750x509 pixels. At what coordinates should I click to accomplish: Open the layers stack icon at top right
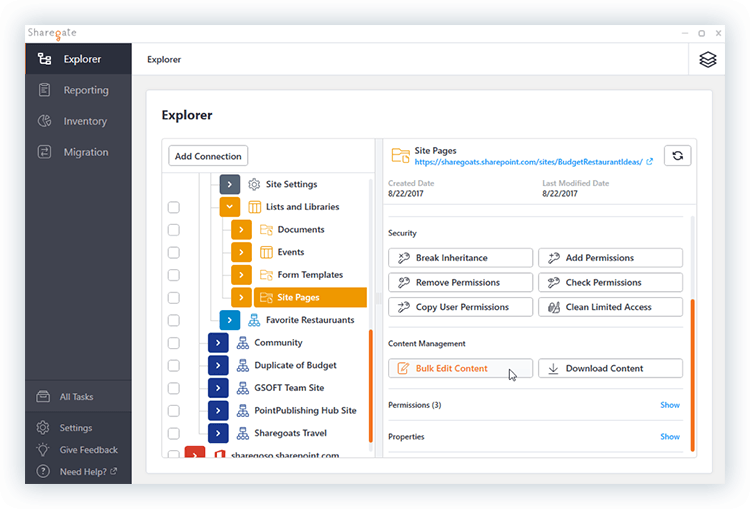[x=707, y=59]
